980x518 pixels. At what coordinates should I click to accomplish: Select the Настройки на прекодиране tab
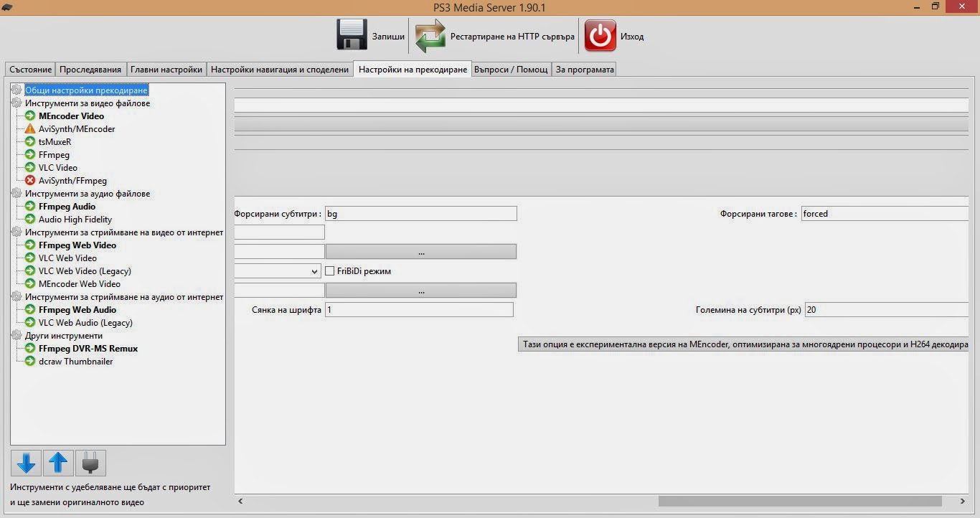click(x=413, y=70)
